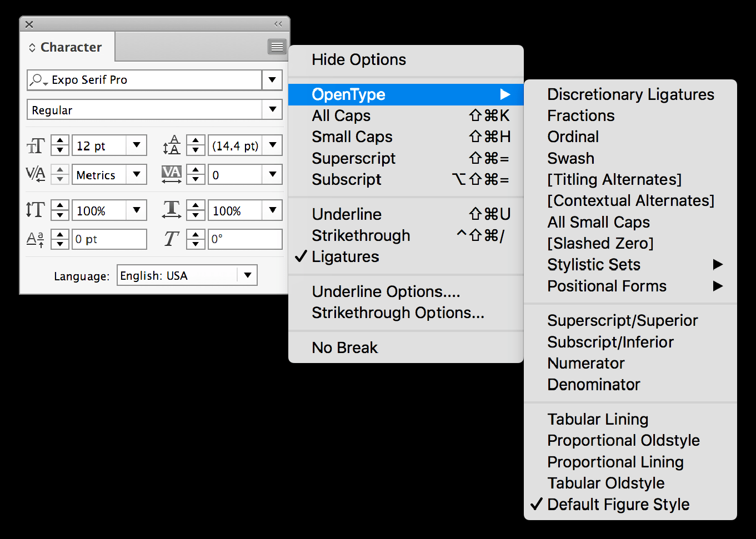
Task: Click the skew (false italic) icon
Action: pos(171,239)
